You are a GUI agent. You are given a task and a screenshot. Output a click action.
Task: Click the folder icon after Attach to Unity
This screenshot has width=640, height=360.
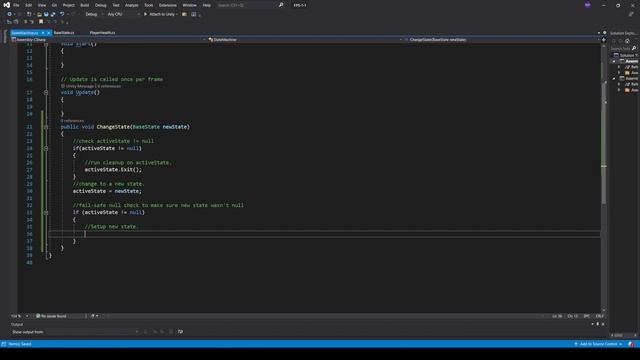coord(184,14)
